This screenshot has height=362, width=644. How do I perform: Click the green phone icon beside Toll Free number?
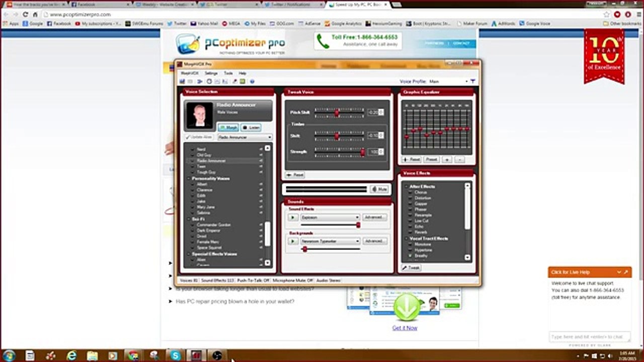(x=323, y=41)
